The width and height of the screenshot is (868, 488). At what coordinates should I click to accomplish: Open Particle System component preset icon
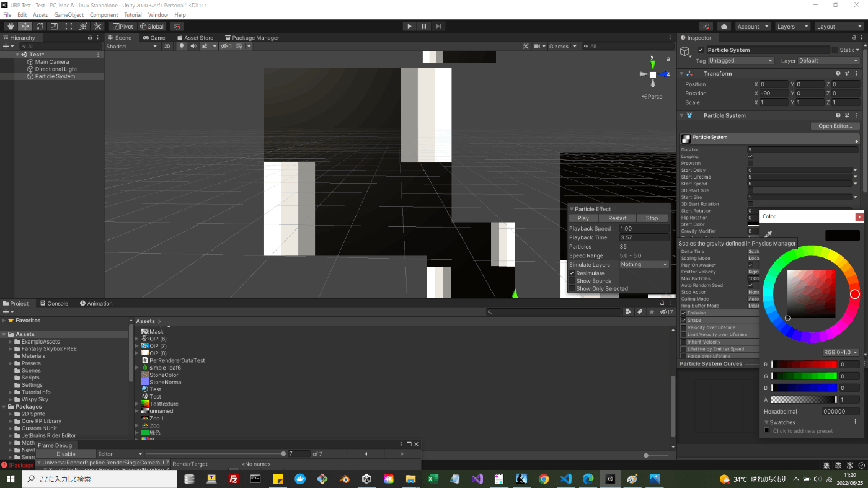point(847,115)
